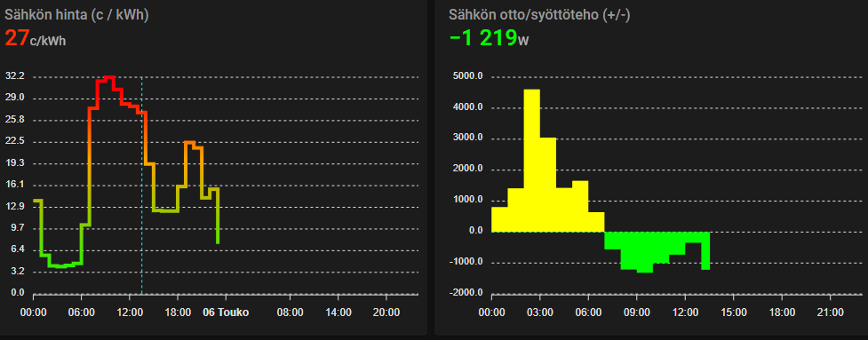868x340 pixels.
Task: Click the 06 Touko date label
Action: [x=226, y=312]
